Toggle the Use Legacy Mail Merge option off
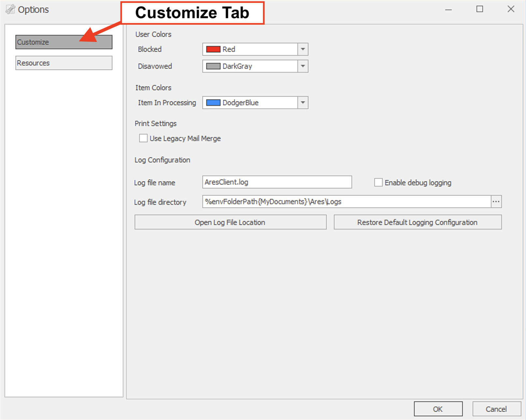Viewport: 526px width, 420px height. [143, 138]
